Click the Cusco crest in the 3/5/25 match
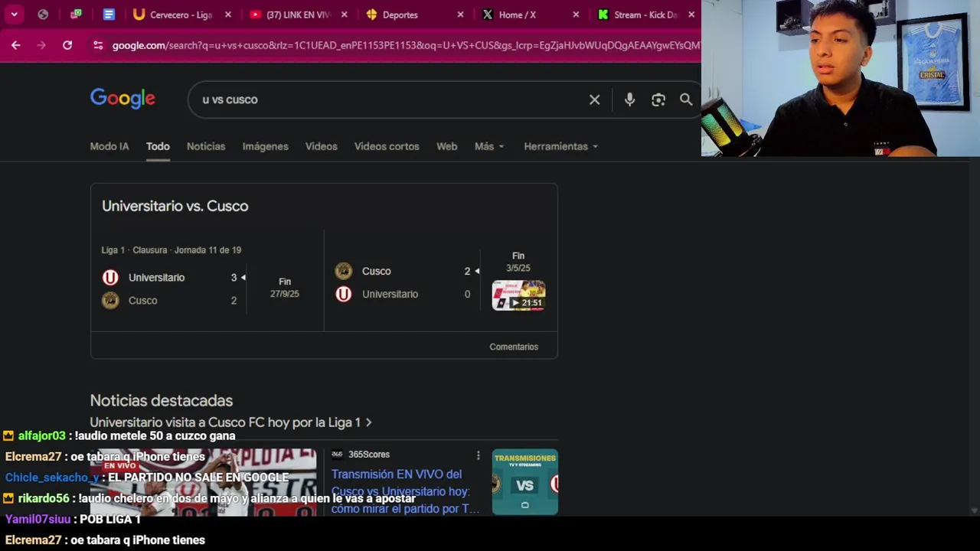The width and height of the screenshot is (980, 551). tap(343, 271)
